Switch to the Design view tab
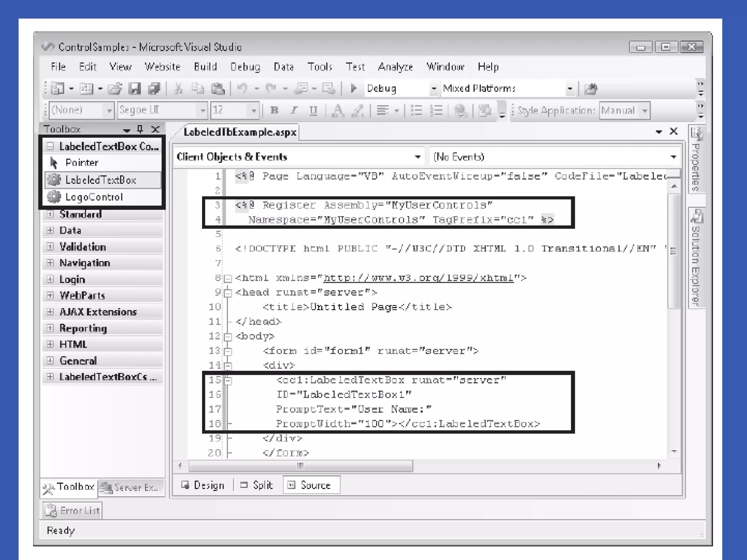The height and width of the screenshot is (560, 747). click(x=203, y=485)
